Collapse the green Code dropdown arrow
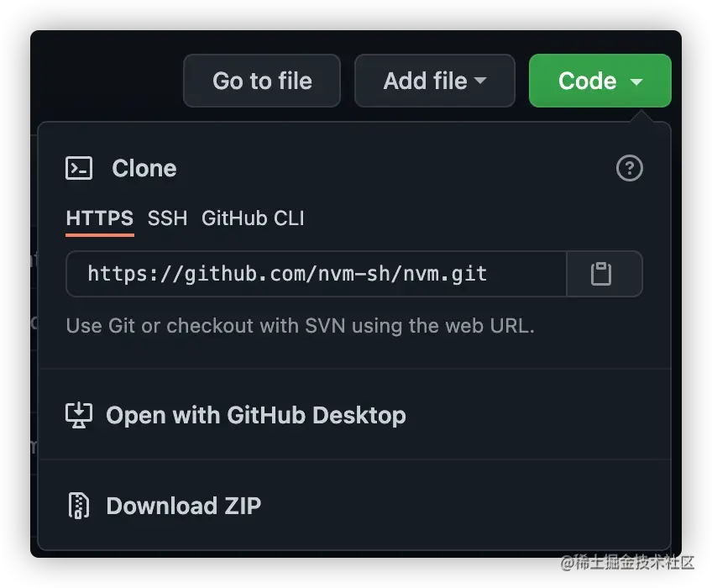This screenshot has width=712, height=588. click(x=636, y=81)
